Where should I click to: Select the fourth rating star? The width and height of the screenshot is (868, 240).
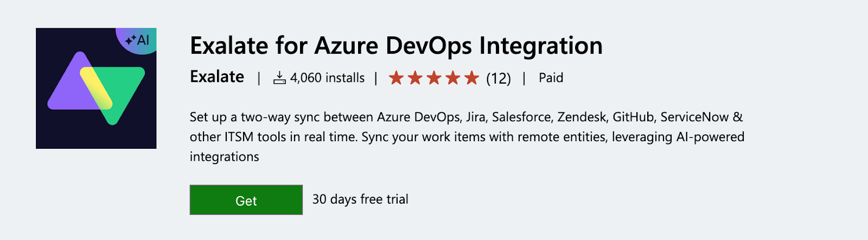[453, 78]
